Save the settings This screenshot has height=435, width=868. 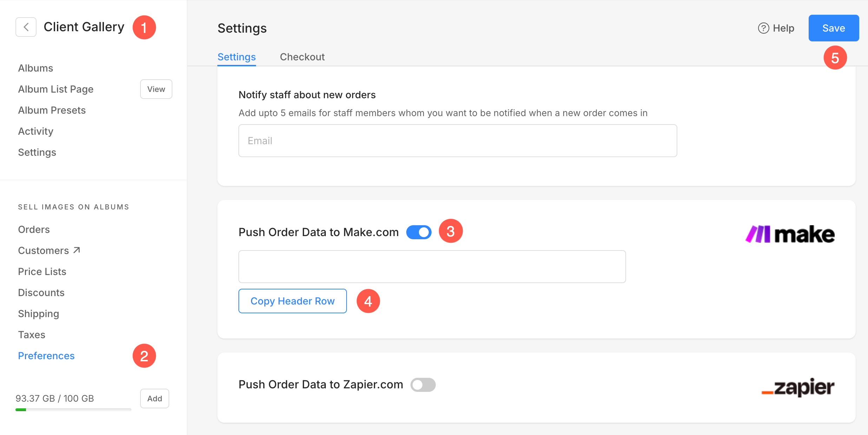pos(834,28)
